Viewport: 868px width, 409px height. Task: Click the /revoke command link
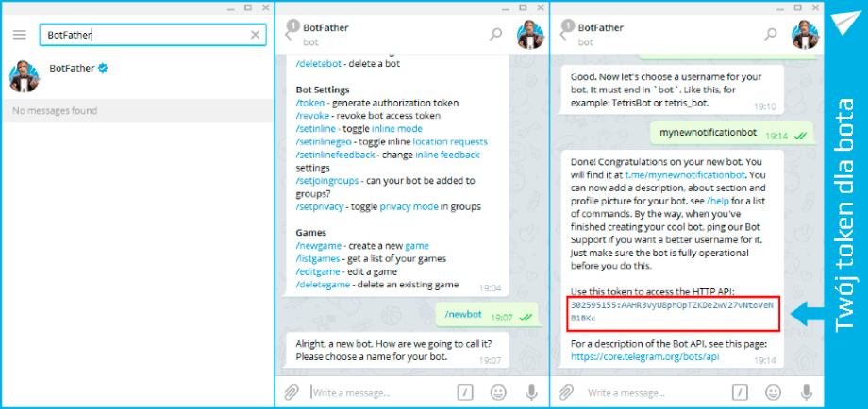[x=313, y=116]
